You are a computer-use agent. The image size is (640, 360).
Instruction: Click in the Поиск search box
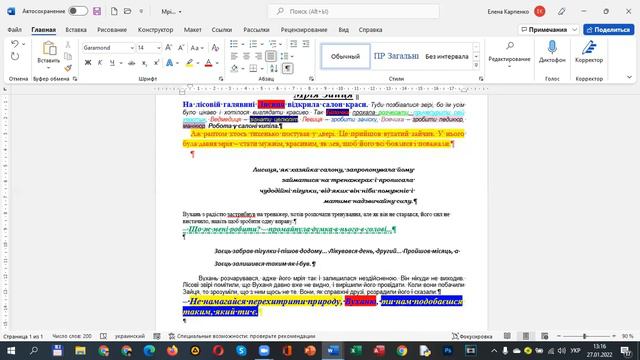pyautogui.click(x=353, y=11)
